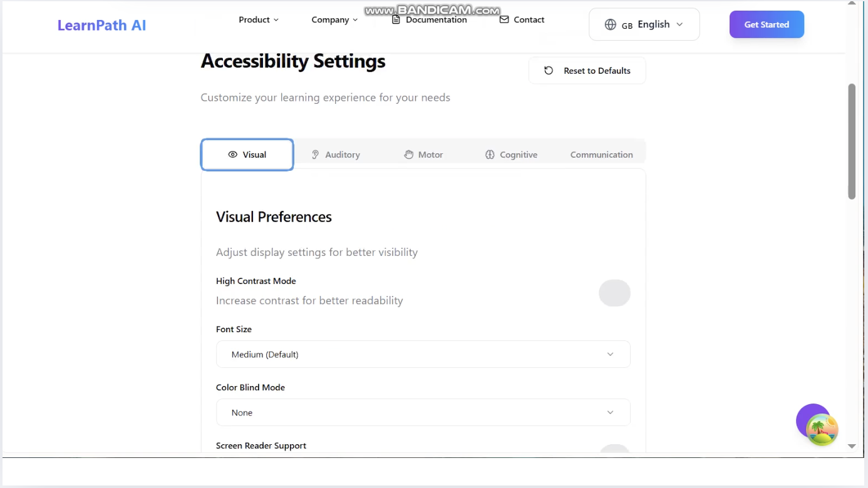868x488 pixels.
Task: Click the eye icon on Visual tab
Action: 233,155
